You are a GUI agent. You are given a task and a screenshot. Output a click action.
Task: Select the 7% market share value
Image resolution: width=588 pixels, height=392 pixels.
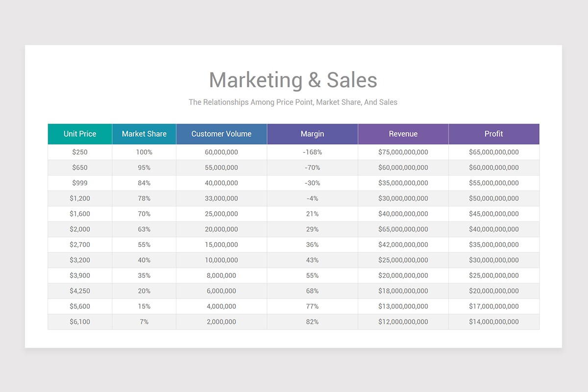[x=144, y=321]
